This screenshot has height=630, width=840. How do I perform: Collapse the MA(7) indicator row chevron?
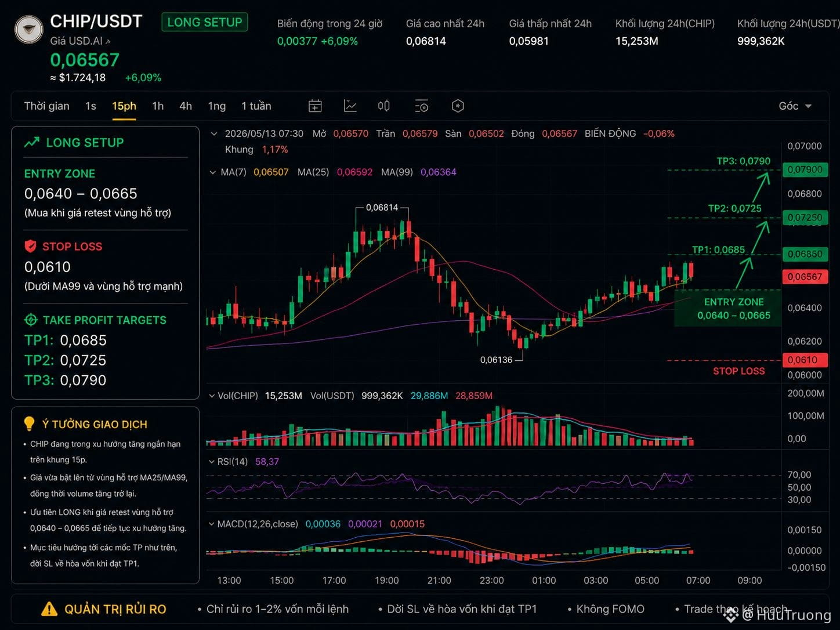tap(212, 172)
